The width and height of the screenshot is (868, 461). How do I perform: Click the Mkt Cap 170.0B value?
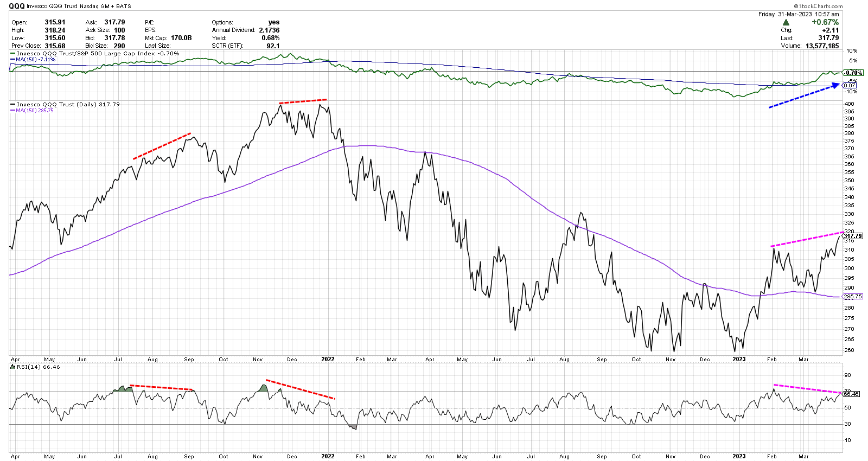click(x=181, y=38)
